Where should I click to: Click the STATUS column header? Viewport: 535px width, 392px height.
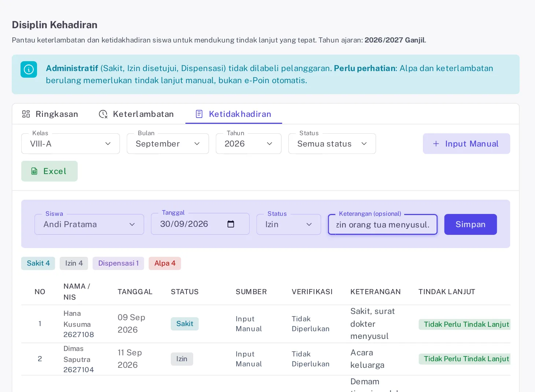pos(185,292)
